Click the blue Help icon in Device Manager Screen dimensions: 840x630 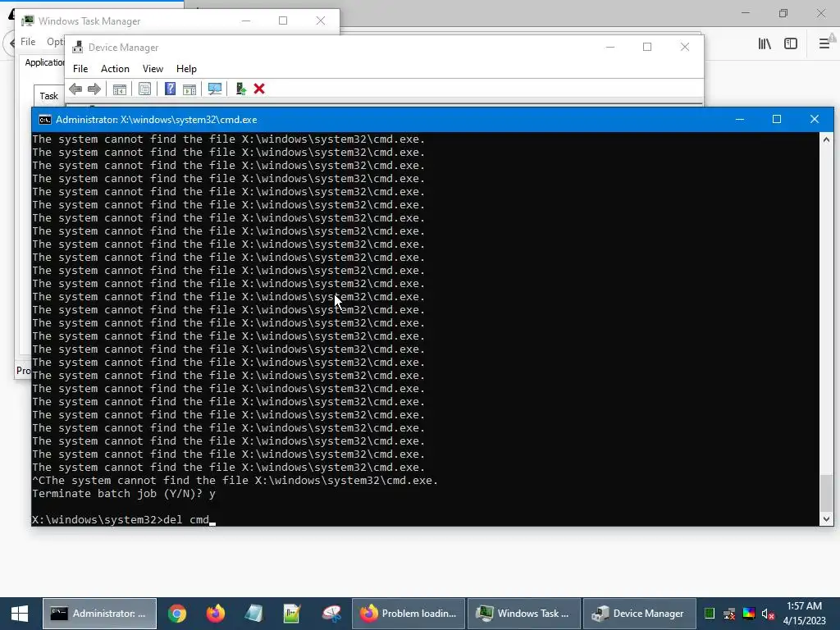coord(170,89)
